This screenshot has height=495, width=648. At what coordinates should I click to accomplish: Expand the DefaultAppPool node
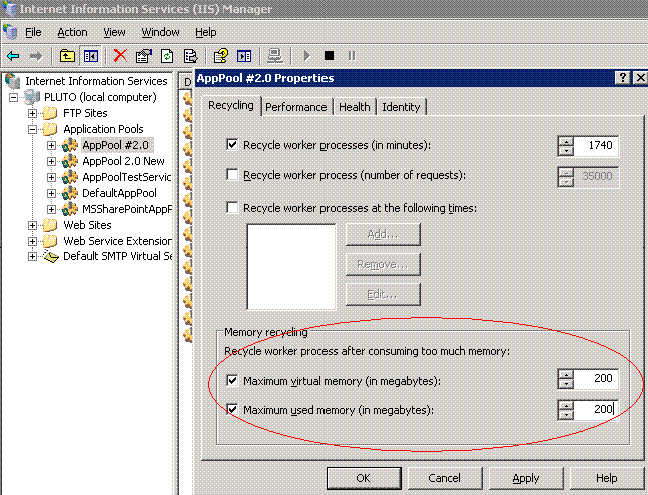[x=51, y=193]
